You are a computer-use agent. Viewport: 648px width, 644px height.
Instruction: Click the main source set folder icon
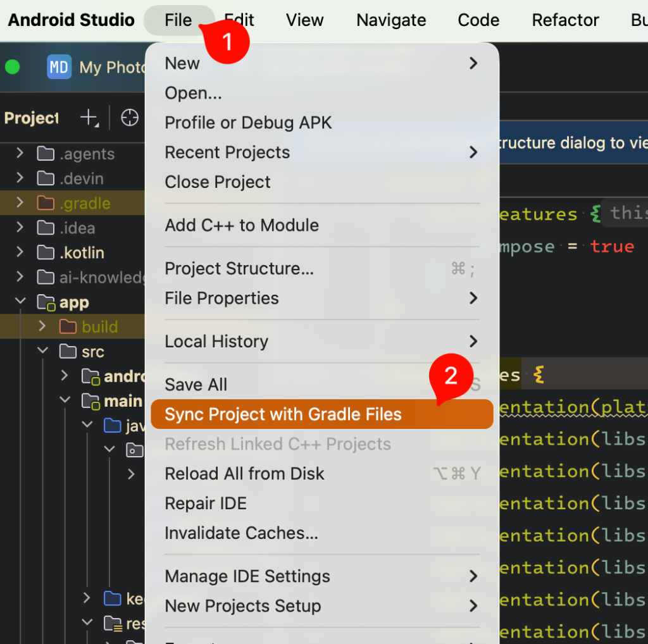[90, 401]
